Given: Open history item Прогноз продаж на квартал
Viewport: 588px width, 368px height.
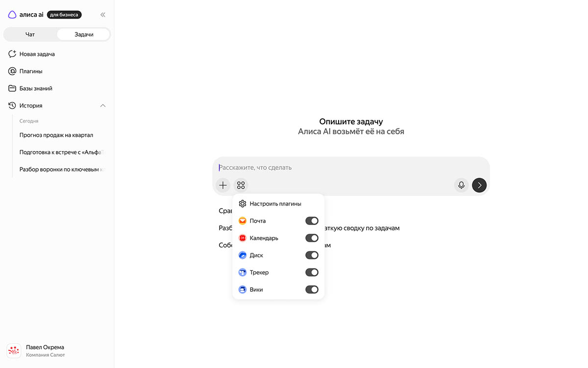Looking at the screenshot, I should [x=56, y=135].
